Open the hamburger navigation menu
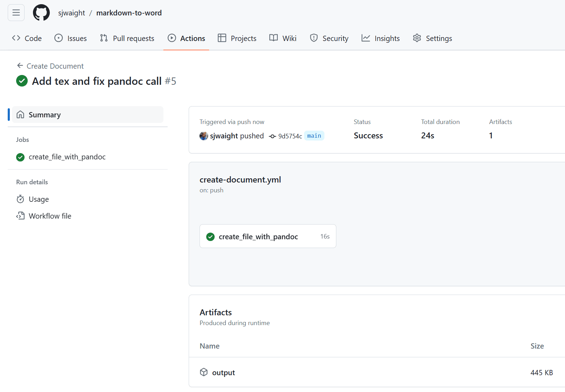 click(16, 13)
